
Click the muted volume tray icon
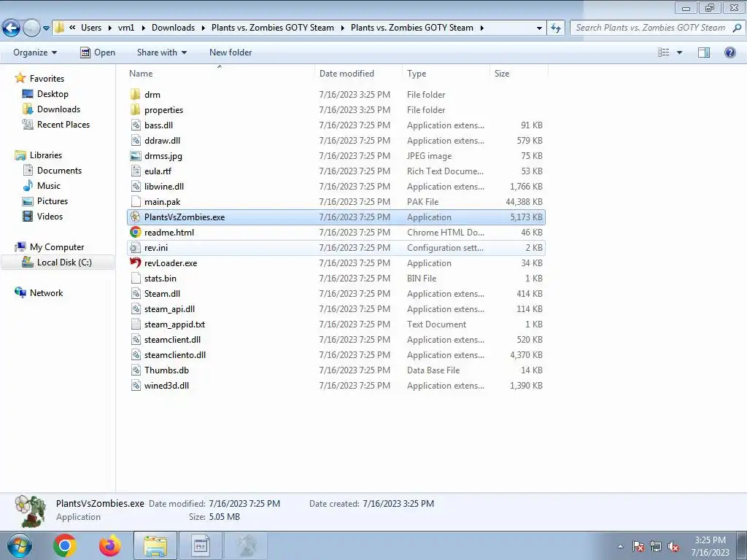coord(673,546)
